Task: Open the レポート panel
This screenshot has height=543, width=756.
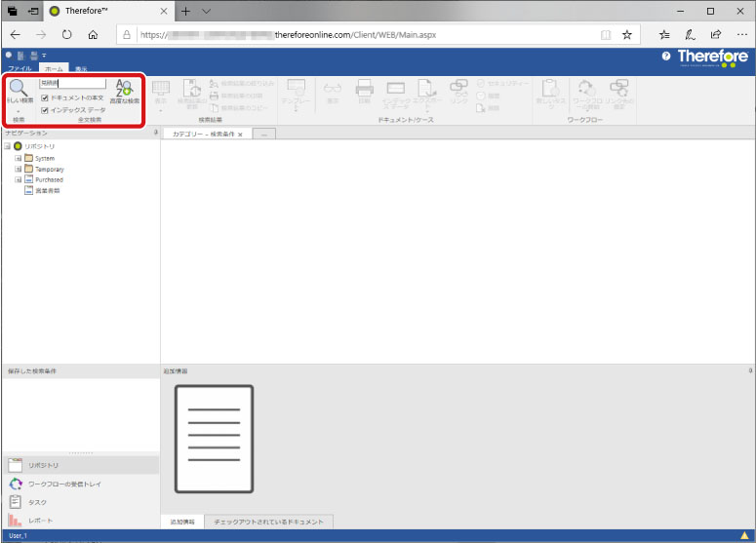Action: click(x=41, y=521)
